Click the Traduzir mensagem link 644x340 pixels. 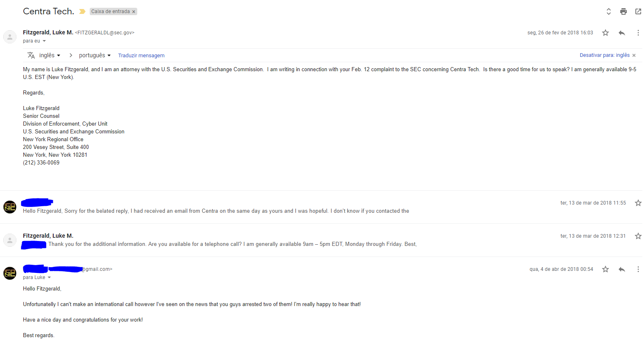pyautogui.click(x=141, y=56)
